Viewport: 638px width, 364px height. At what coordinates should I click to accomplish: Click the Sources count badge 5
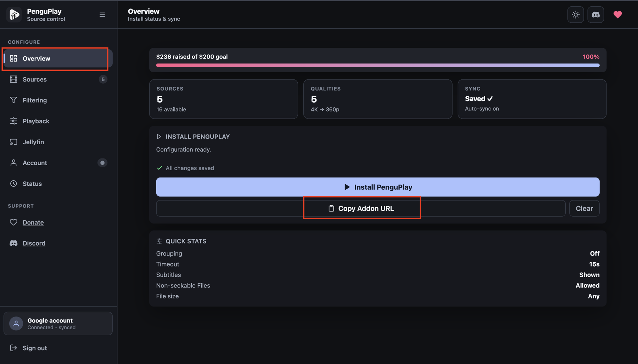tap(103, 79)
